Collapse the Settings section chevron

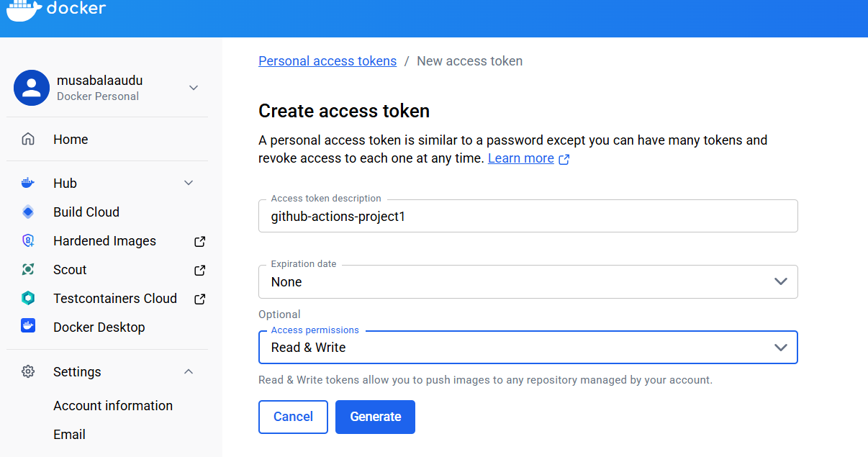point(189,371)
